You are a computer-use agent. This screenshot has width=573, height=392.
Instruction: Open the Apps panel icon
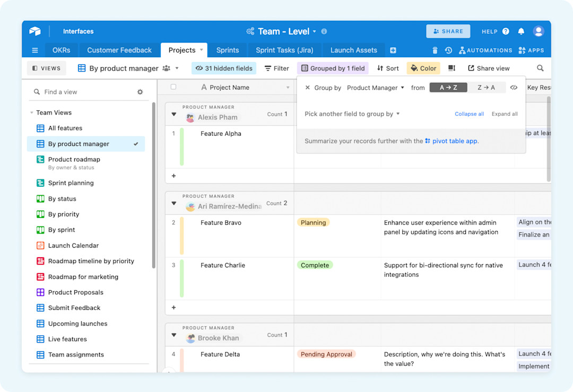(532, 50)
